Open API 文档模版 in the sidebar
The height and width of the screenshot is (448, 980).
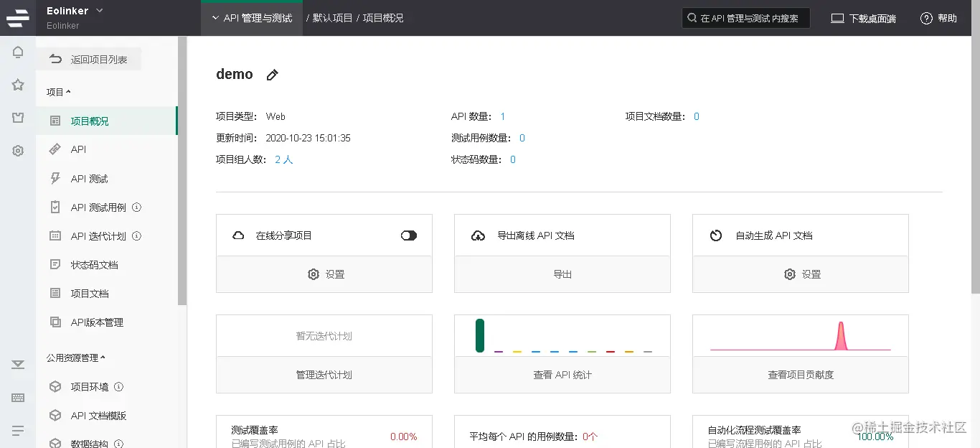click(106, 416)
